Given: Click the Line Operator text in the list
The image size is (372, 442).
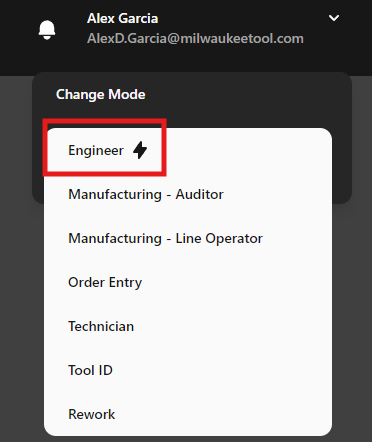Looking at the screenshot, I should [219, 239].
